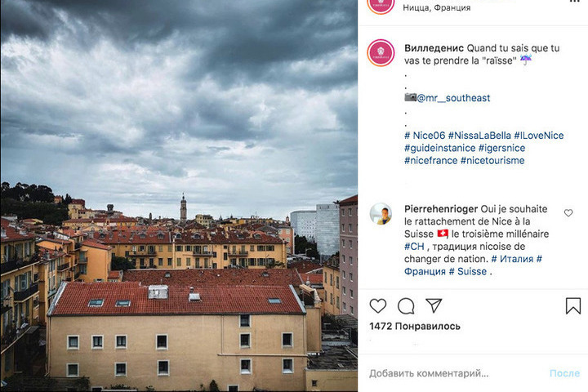Open the #ILoveNice hashtag
The height and width of the screenshot is (392, 588).
pos(539,136)
